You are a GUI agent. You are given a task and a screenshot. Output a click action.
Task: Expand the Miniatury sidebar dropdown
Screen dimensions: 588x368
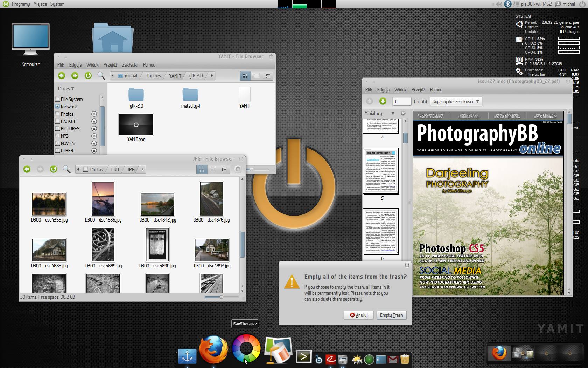coord(393,113)
